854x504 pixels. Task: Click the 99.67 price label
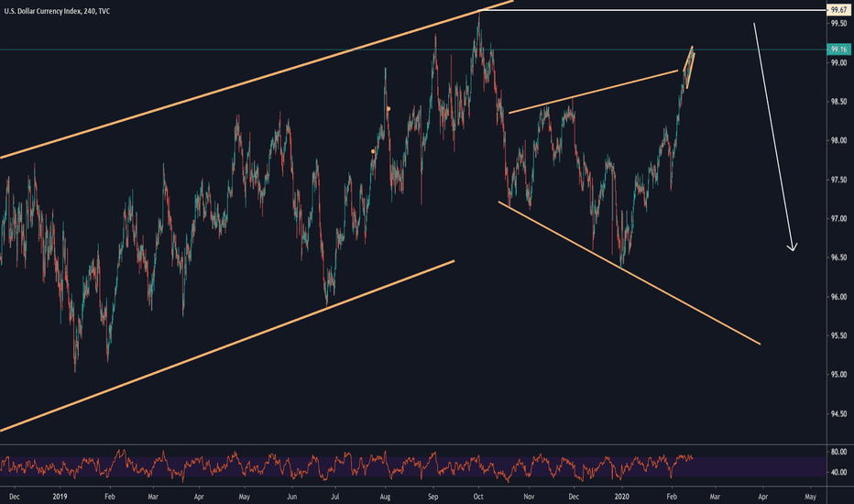point(839,10)
